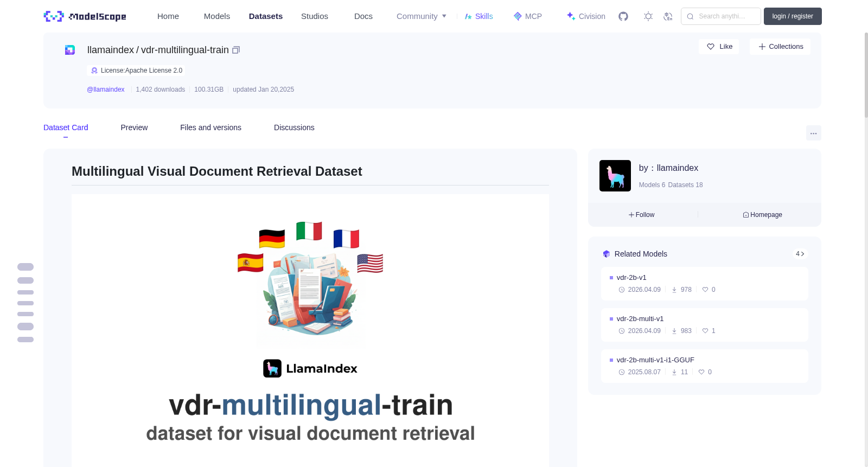Open the Civision page
The width and height of the screenshot is (868, 467).
pyautogui.click(x=586, y=16)
